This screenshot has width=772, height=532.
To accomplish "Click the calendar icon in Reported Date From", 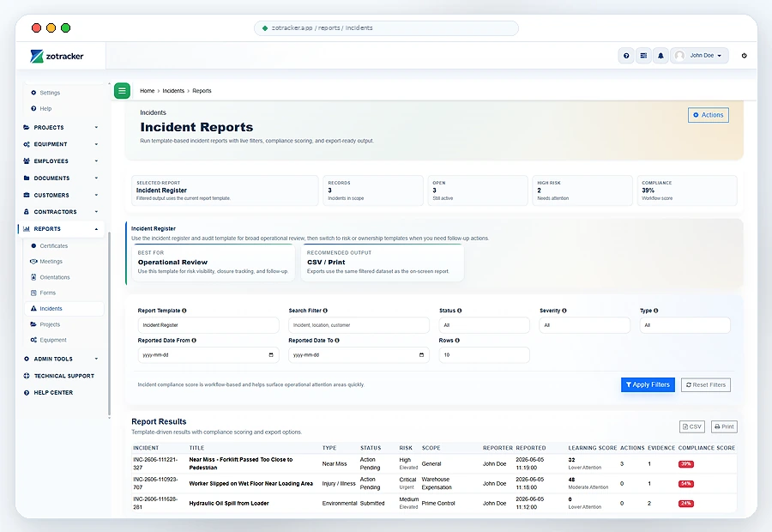I will (271, 354).
